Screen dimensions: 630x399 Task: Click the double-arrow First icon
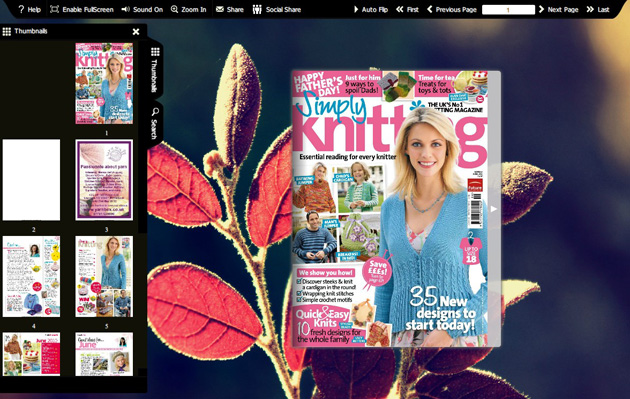pyautogui.click(x=399, y=9)
